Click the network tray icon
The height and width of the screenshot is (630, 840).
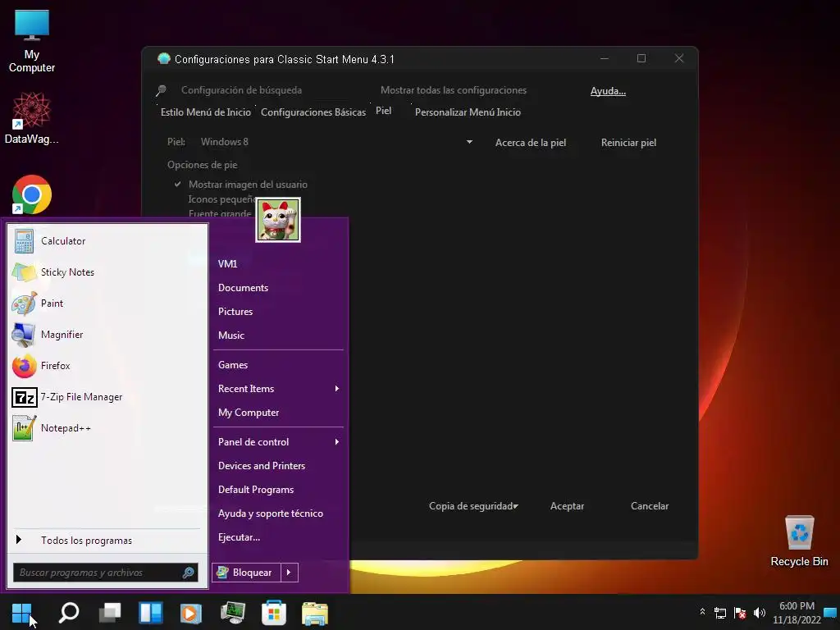(720, 613)
